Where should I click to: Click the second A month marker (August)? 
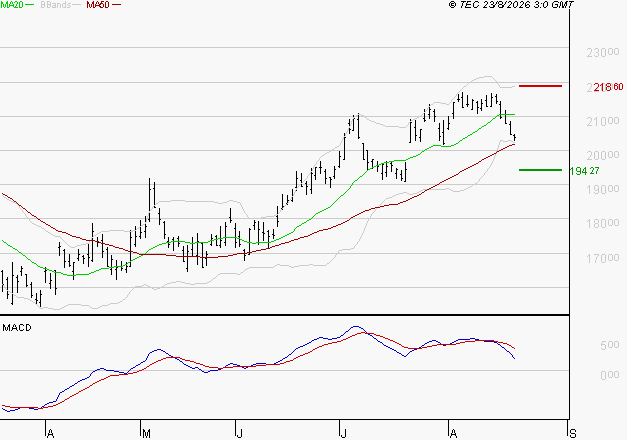click(453, 434)
